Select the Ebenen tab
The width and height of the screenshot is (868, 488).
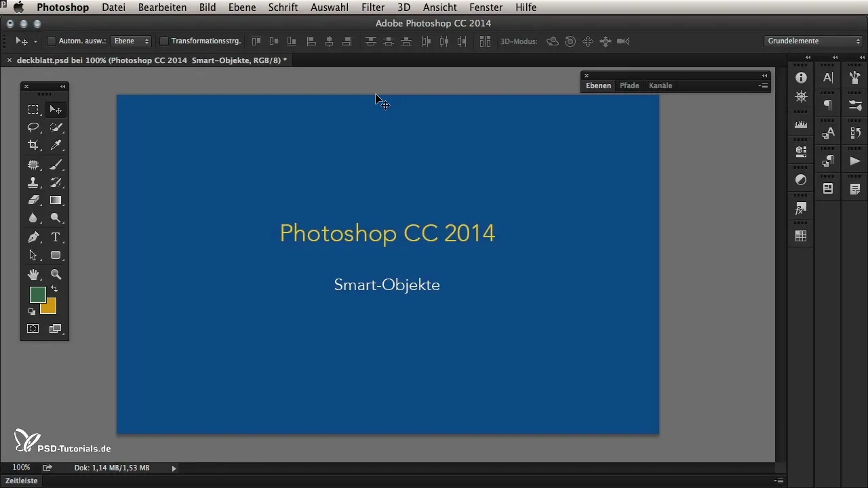[599, 86]
